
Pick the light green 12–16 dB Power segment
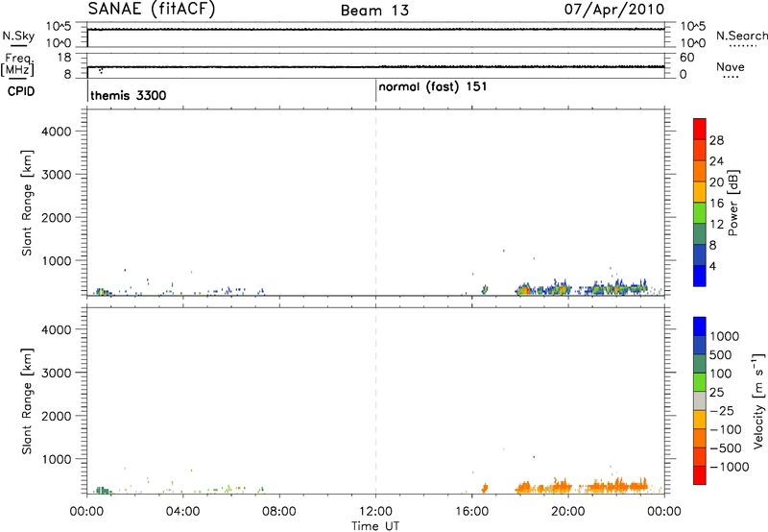click(700, 213)
